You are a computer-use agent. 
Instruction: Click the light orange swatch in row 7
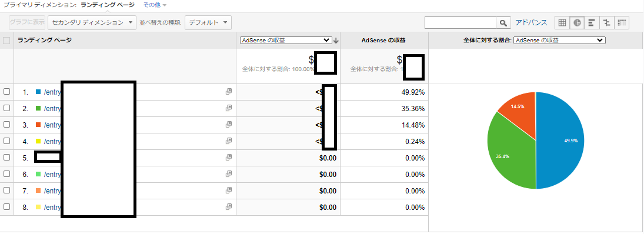coord(38,190)
